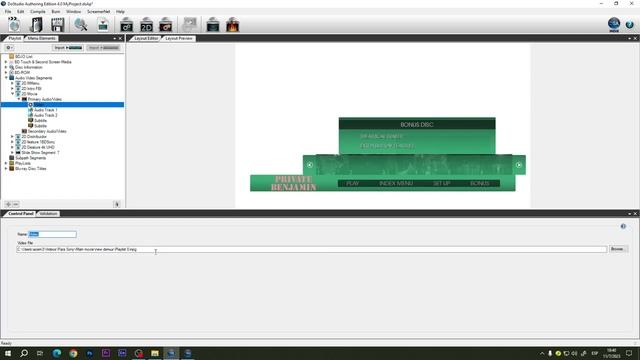This screenshot has height=360, width=640.
Task: Click the greyed-out preview toolbar icon
Action: [189, 24]
